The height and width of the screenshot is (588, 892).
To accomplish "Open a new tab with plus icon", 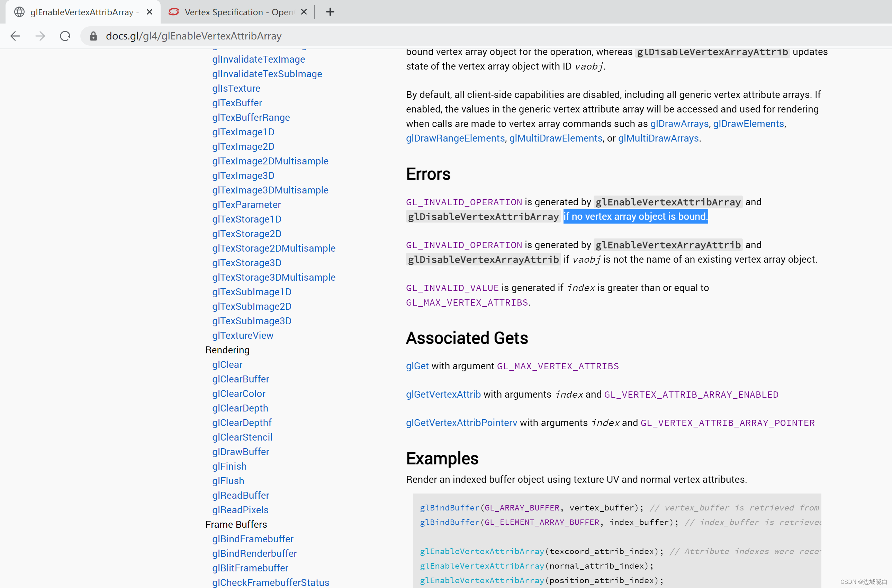I will tap(330, 12).
